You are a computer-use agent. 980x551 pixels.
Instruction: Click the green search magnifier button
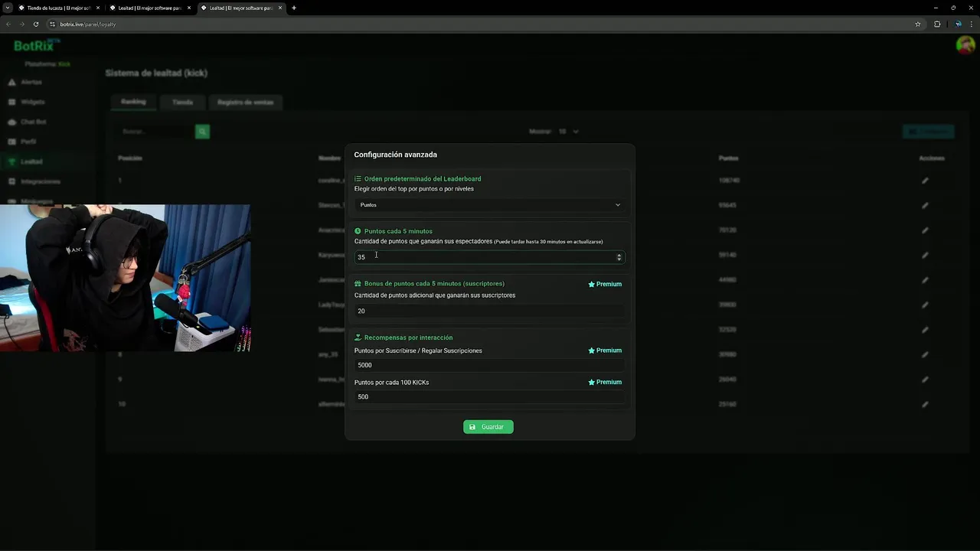pos(202,132)
